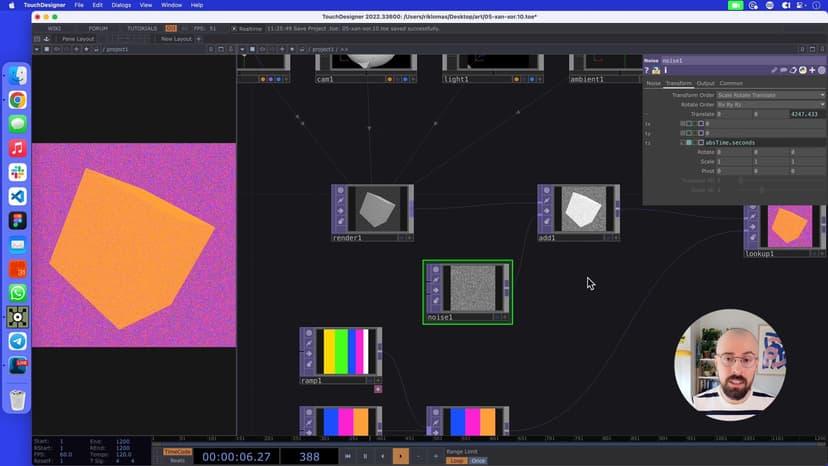Open Visual Studio Code from the dock
The image size is (828, 466).
coord(17,196)
